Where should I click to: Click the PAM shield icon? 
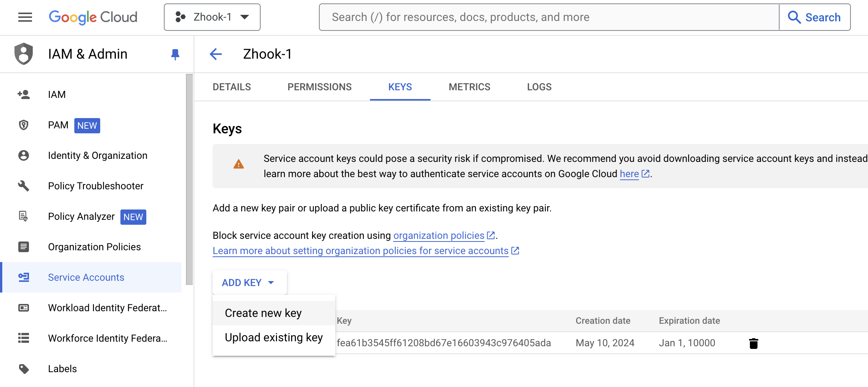click(24, 125)
